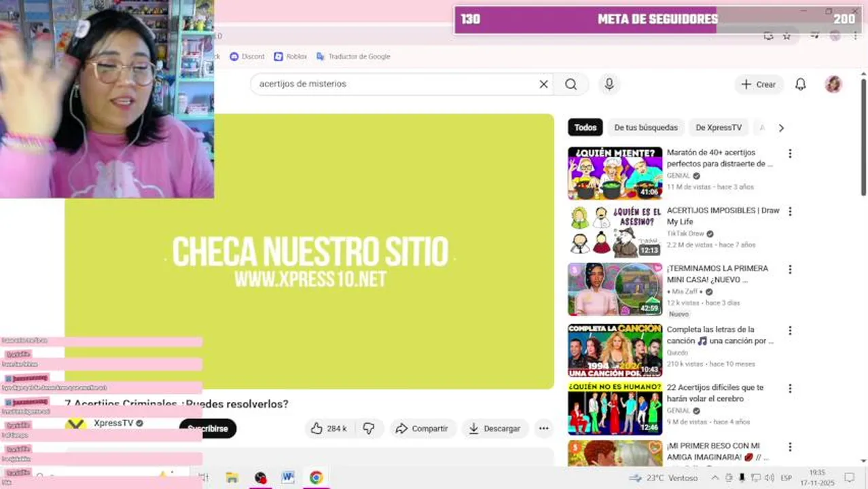Open the Chrome three-dot menu

click(x=855, y=36)
